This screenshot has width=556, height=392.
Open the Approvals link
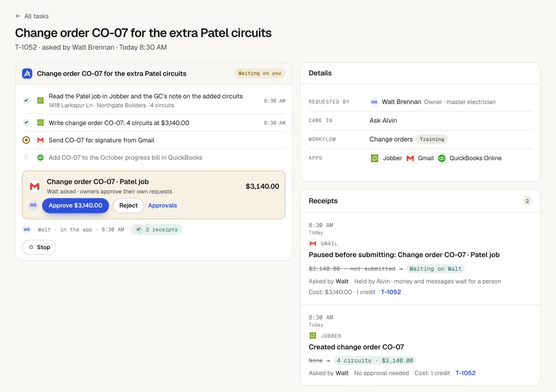coord(162,205)
